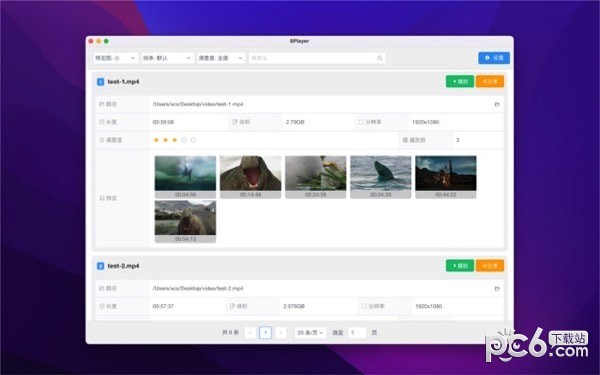
Task: Click the play count icon for test-1.mp4
Action: pyautogui.click(x=405, y=140)
